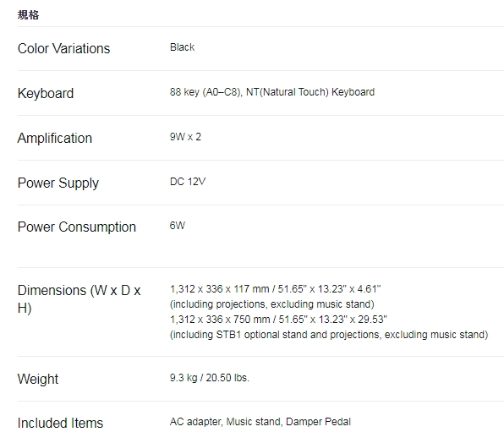Screen dimensions: 504x443
Task: Click the 9.3 kg / 20.50 lbs. value
Action: pyautogui.click(x=210, y=378)
